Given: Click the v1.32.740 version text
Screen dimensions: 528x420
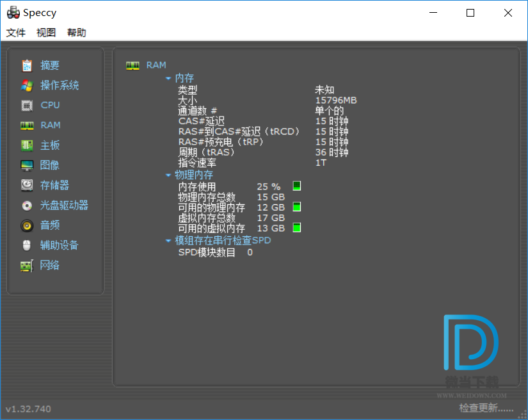Looking at the screenshot, I should [x=28, y=409].
